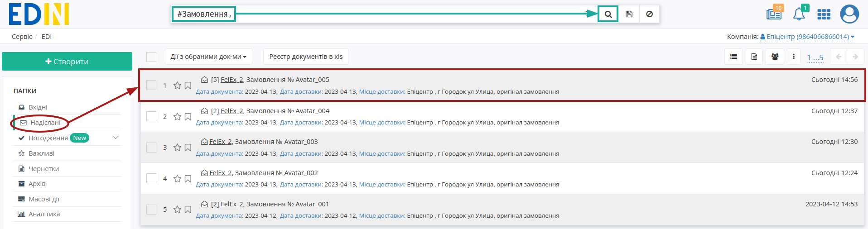Clear the search with the ban icon

649,14
